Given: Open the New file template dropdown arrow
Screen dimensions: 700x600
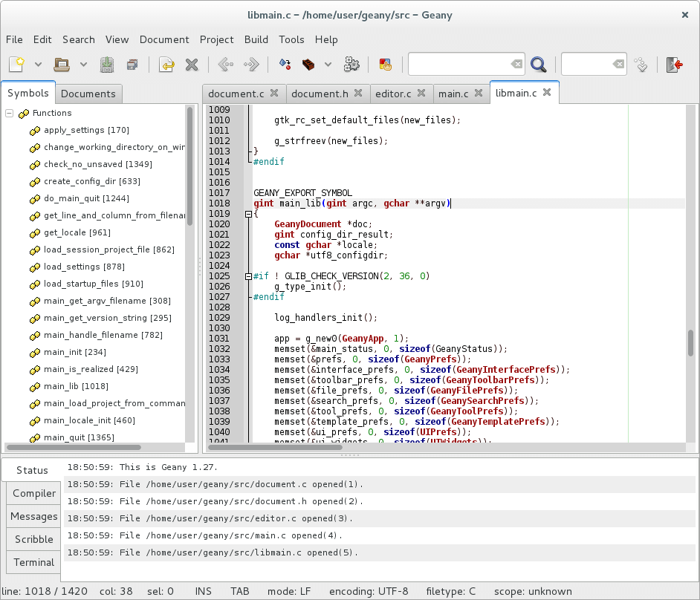Looking at the screenshot, I should click(x=39, y=65).
